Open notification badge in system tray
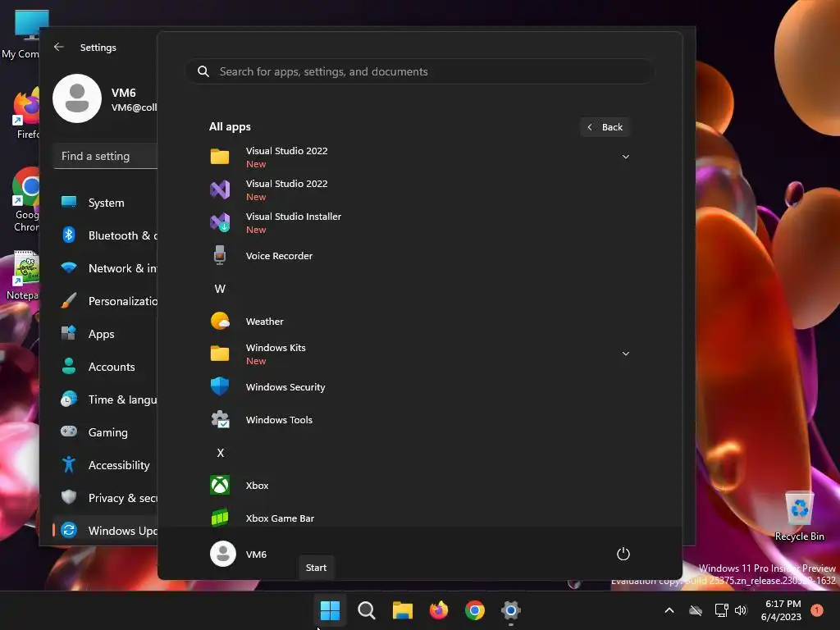Screen dimensions: 840x630 coord(817,610)
